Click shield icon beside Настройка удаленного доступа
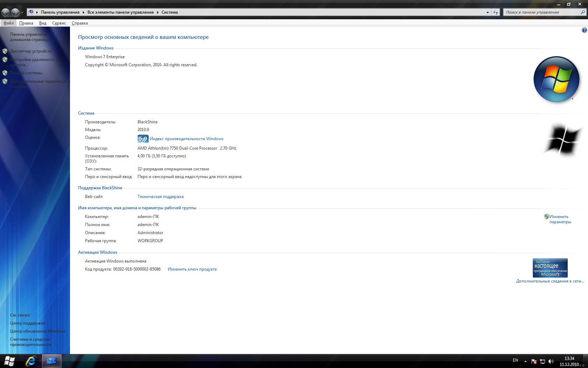Screen dimensions: 588x368 point(5,60)
